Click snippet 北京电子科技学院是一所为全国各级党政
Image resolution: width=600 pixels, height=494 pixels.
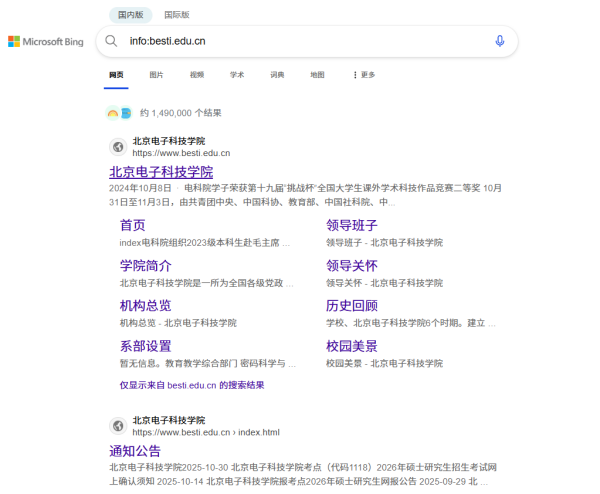point(207,283)
